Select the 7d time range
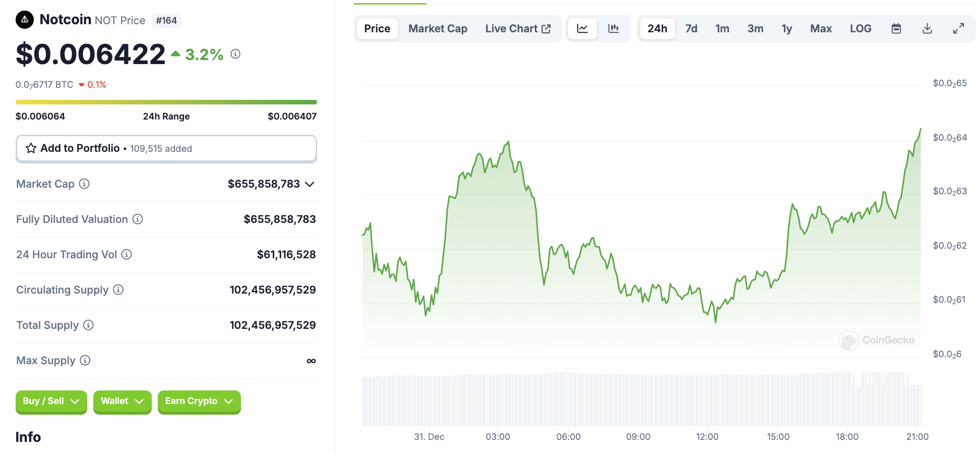The image size is (980, 454). pyautogui.click(x=691, y=29)
